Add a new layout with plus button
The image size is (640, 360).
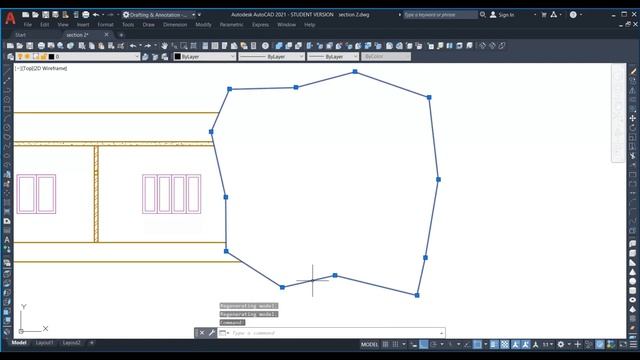[92, 343]
